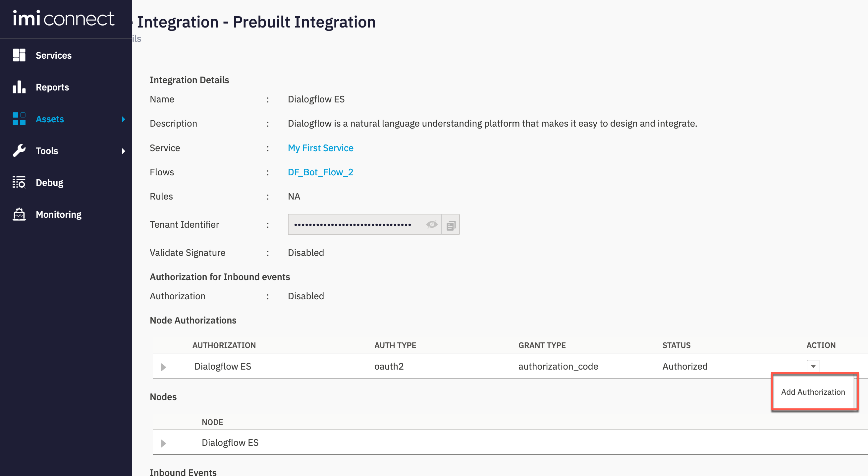Click the NODE column header
The image size is (868, 476).
pyautogui.click(x=212, y=422)
